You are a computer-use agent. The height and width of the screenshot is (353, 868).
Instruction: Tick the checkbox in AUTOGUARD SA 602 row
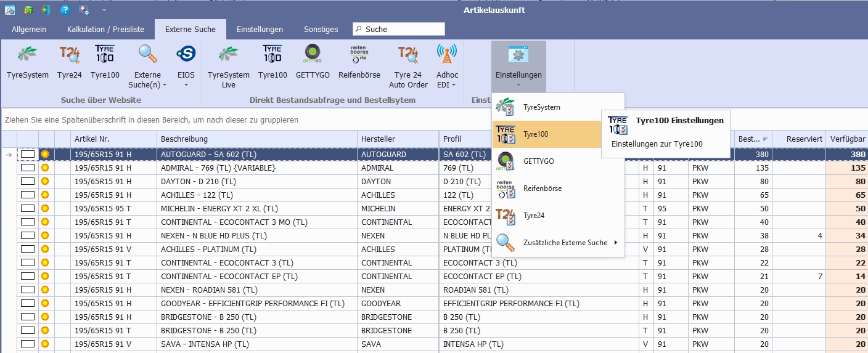pos(28,154)
